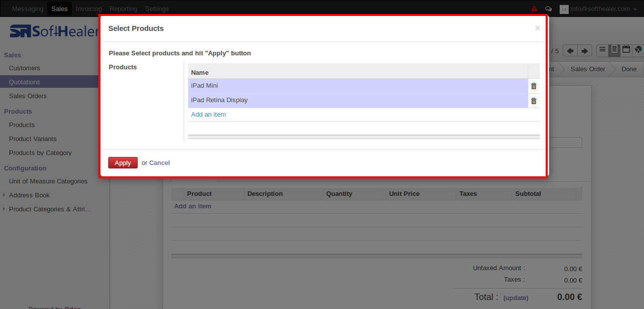644x309 pixels.
Task: Open Quotations in sidebar
Action: click(x=24, y=82)
